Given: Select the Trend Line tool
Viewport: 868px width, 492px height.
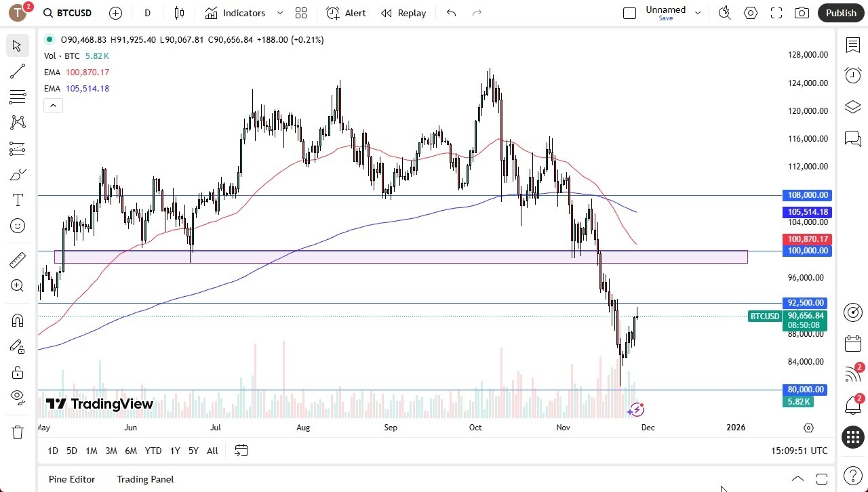Looking at the screenshot, I should tap(18, 71).
